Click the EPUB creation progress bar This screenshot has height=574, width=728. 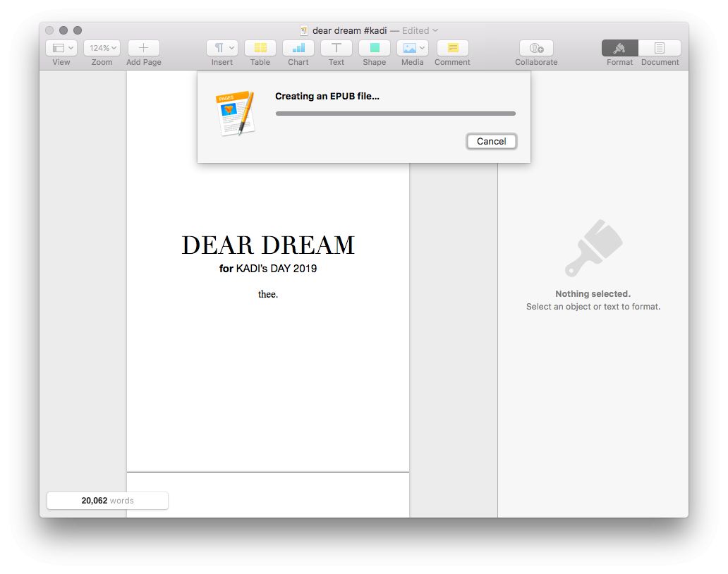tap(395, 114)
